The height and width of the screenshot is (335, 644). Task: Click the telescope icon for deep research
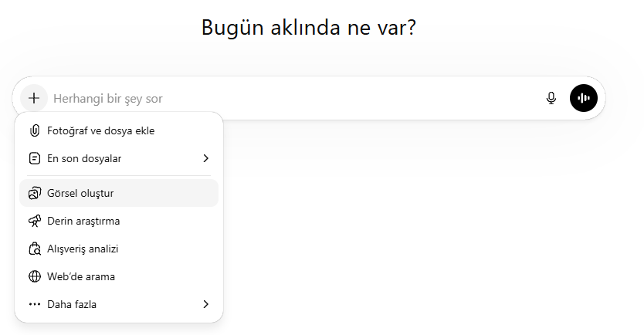34,221
